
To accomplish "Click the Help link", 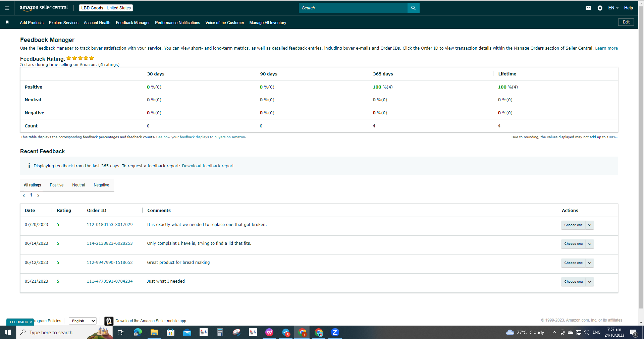I will [629, 8].
